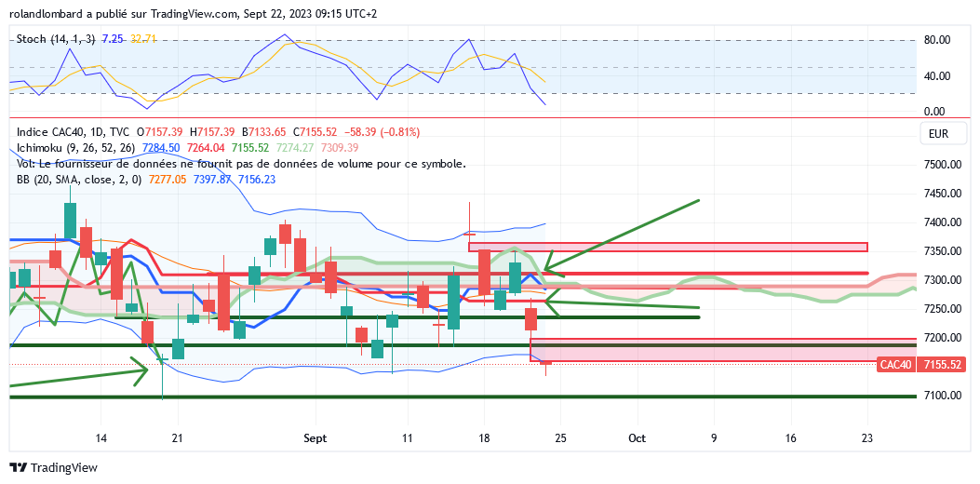Click the Vol data provider message
Screen dimensions: 980x484
point(241,164)
